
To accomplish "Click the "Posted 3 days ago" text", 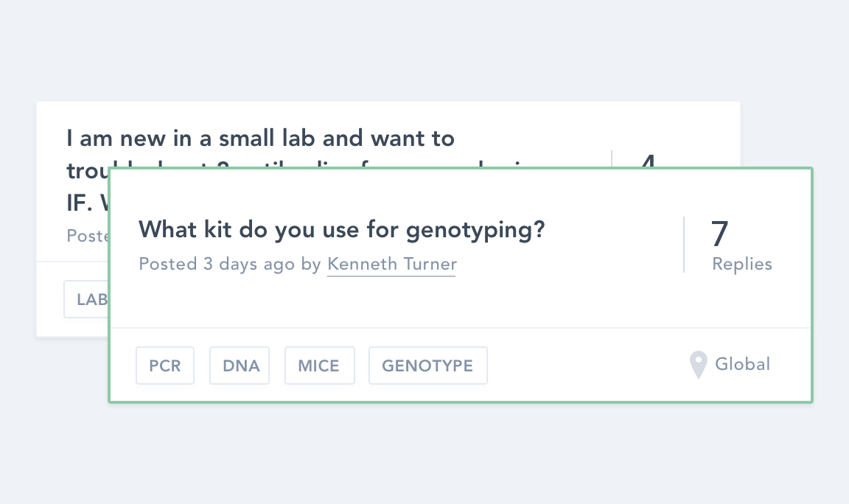I will click(x=217, y=264).
